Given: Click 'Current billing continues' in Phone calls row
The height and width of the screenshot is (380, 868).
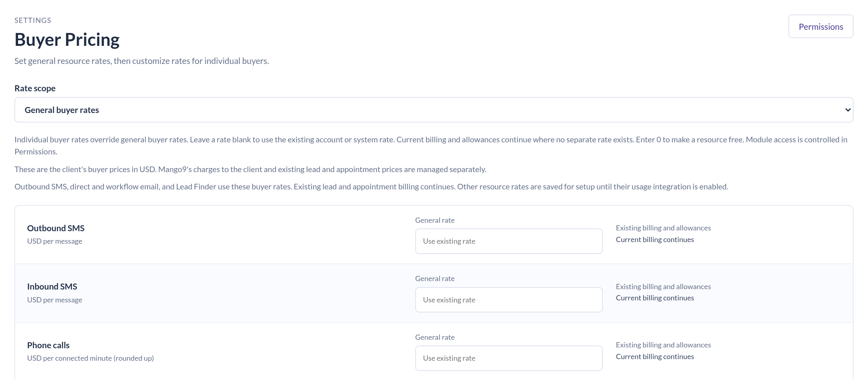Looking at the screenshot, I should 655,357.
